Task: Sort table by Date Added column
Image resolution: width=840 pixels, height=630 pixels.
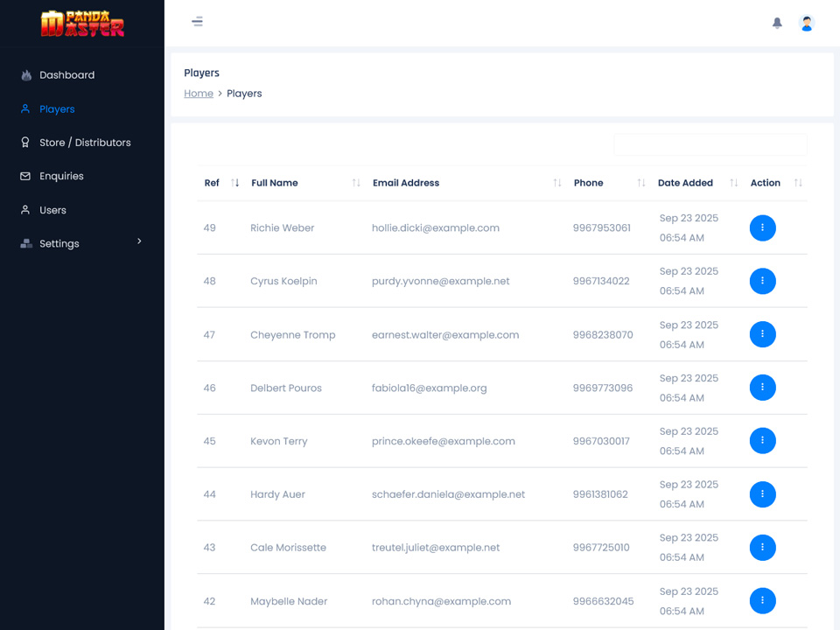Action: click(x=685, y=183)
